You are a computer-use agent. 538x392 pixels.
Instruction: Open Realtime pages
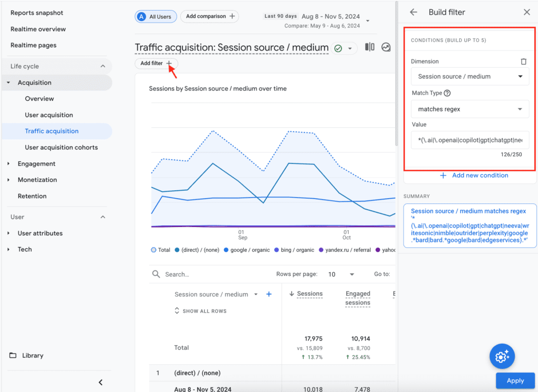pos(33,45)
